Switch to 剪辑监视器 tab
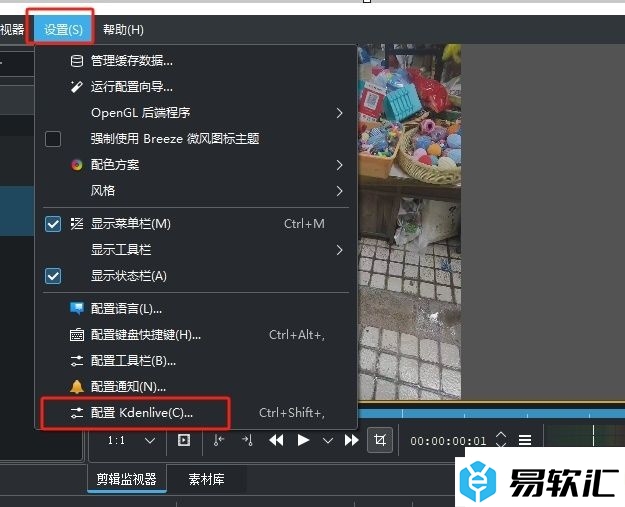The height and width of the screenshot is (507, 625). [x=127, y=479]
